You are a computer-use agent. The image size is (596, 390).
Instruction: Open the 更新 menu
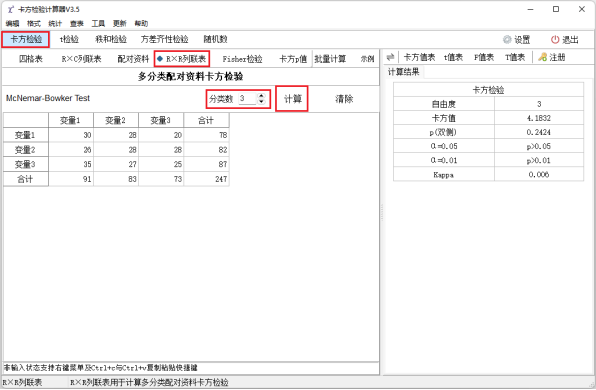point(119,24)
